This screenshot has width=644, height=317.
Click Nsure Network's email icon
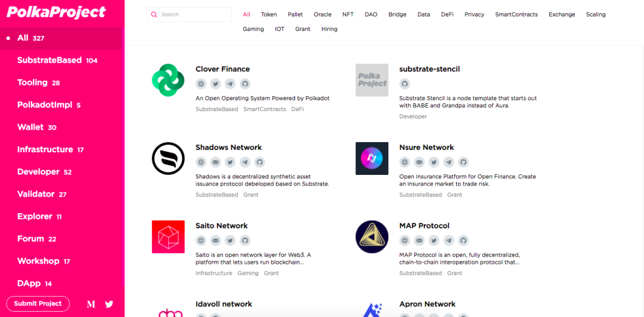[419, 162]
